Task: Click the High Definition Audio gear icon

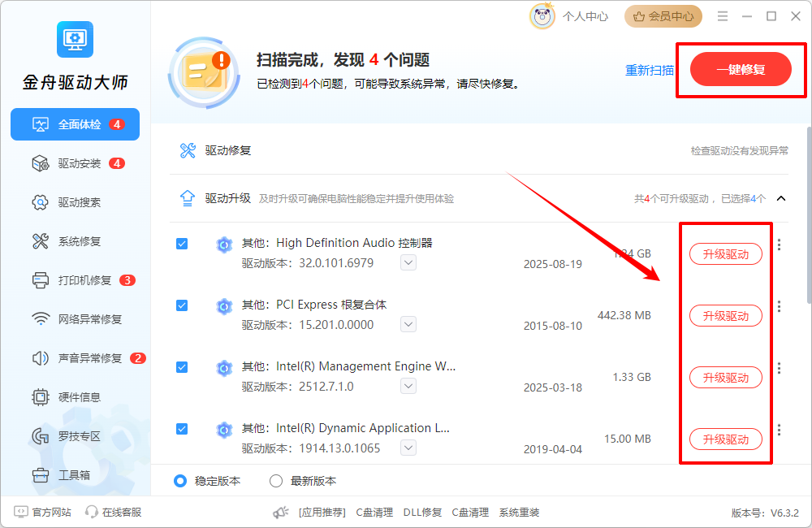Action: 224,245
